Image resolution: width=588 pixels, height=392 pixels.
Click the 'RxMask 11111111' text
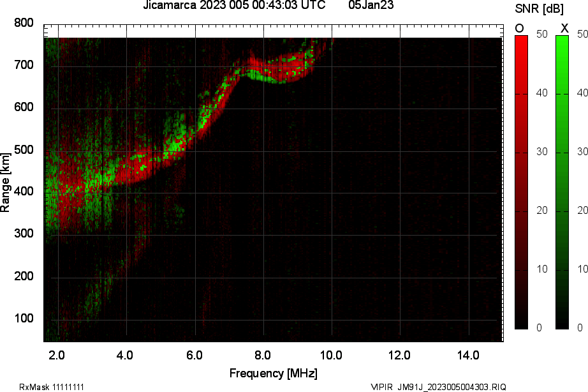click(x=52, y=387)
